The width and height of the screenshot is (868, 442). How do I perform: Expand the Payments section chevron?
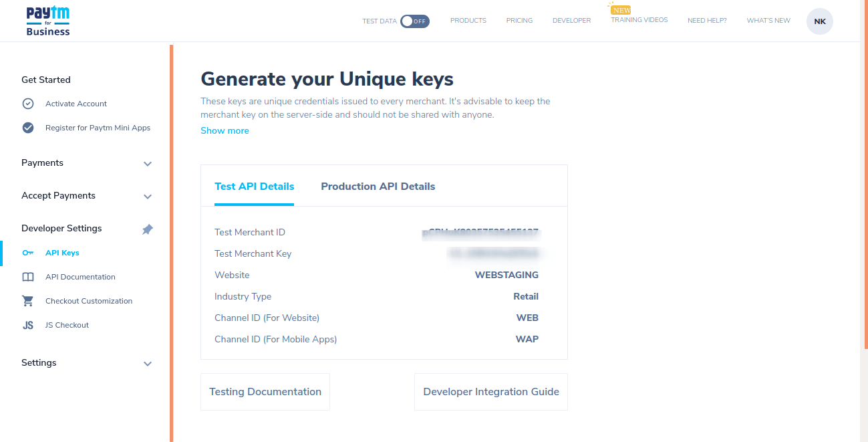[x=148, y=164]
